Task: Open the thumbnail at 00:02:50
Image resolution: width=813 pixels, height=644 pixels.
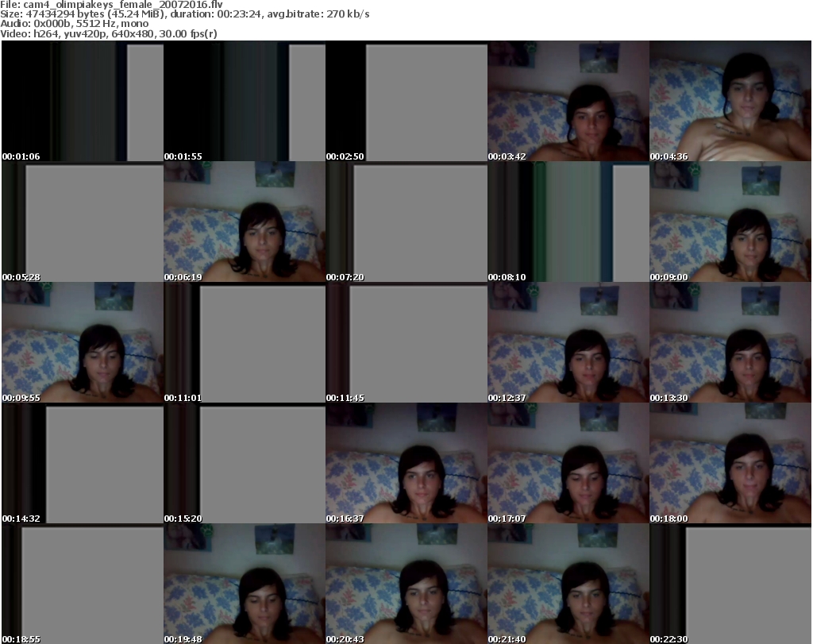Action: coord(406,101)
